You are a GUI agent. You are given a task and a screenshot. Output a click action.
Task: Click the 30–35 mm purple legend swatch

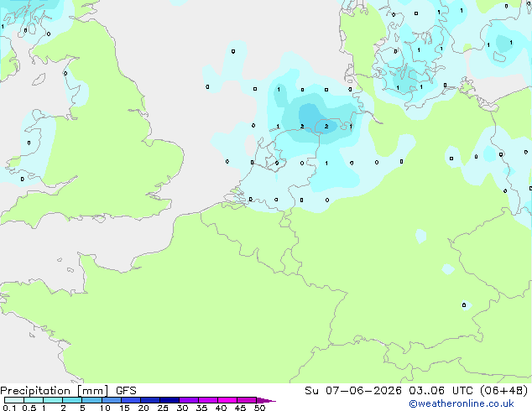pos(189,400)
